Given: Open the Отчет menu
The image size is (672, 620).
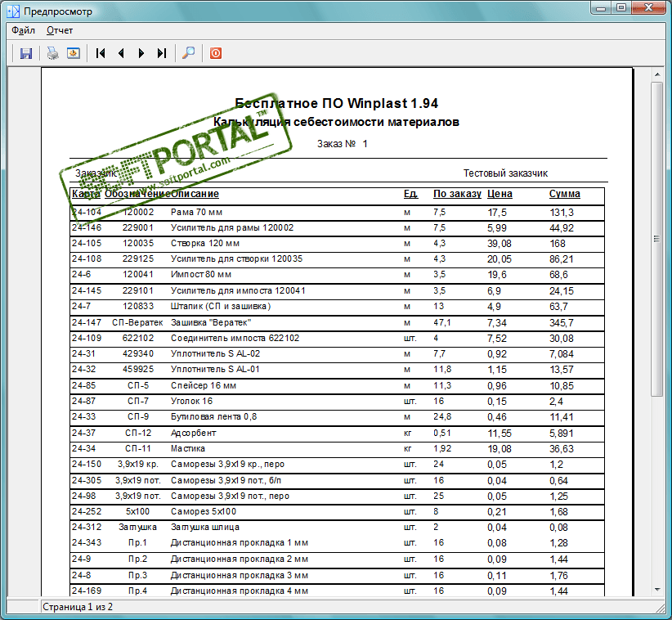Looking at the screenshot, I should point(60,30).
